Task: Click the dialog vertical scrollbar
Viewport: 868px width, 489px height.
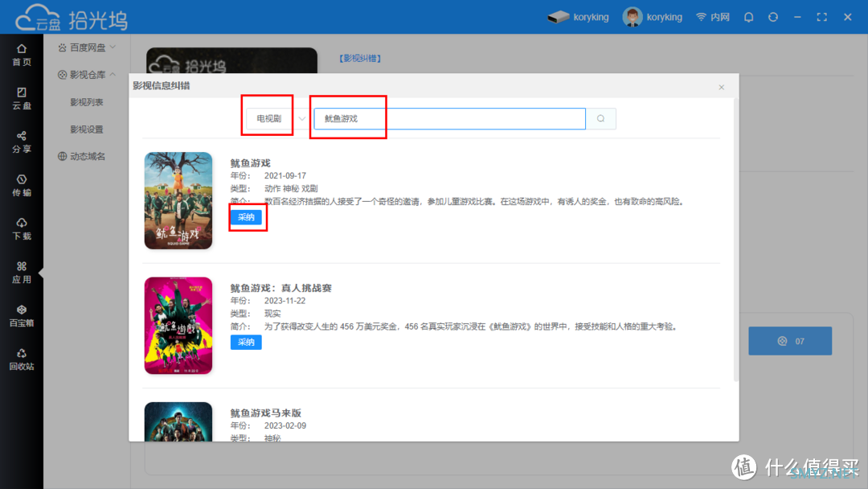Action: 735,240
